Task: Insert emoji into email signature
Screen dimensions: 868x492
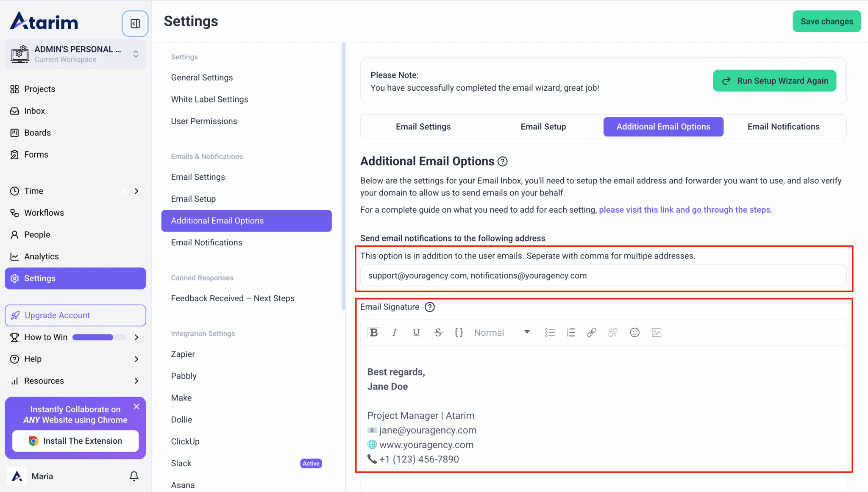Action: (634, 333)
